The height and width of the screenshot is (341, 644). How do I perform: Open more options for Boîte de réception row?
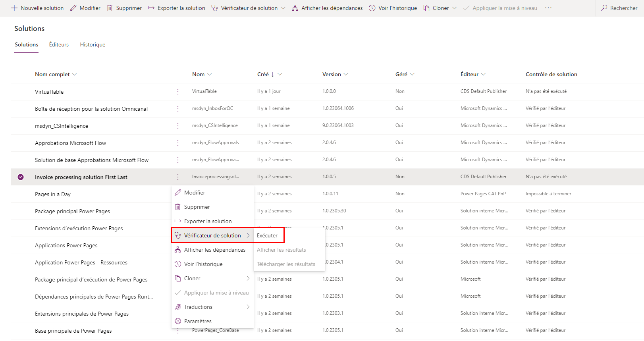coord(178,109)
